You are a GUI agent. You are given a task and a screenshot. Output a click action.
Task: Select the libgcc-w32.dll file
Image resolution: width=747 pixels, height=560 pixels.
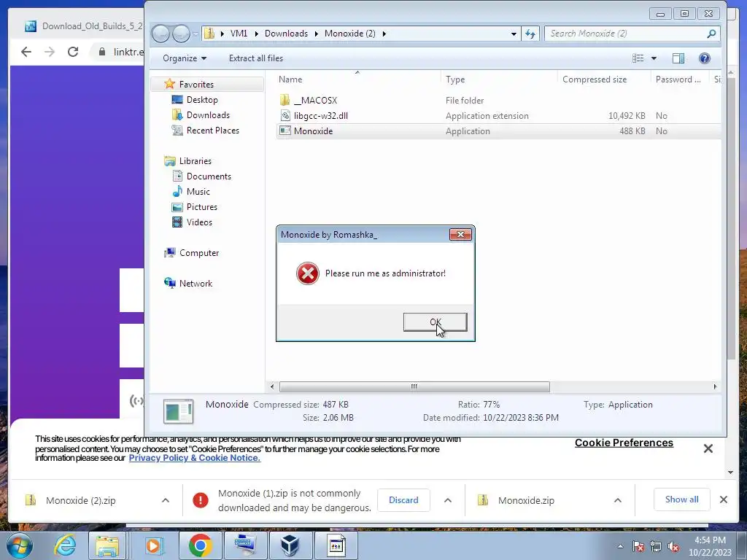pos(321,116)
